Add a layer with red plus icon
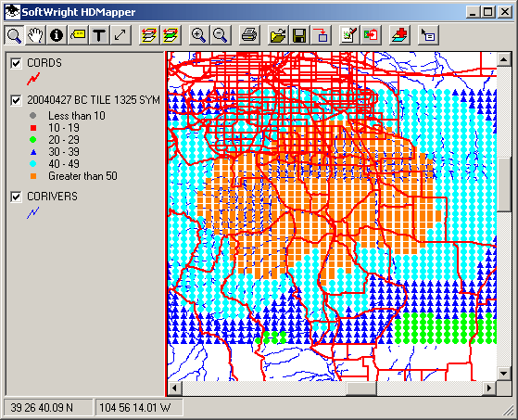This screenshot has width=518, height=420. (399, 35)
